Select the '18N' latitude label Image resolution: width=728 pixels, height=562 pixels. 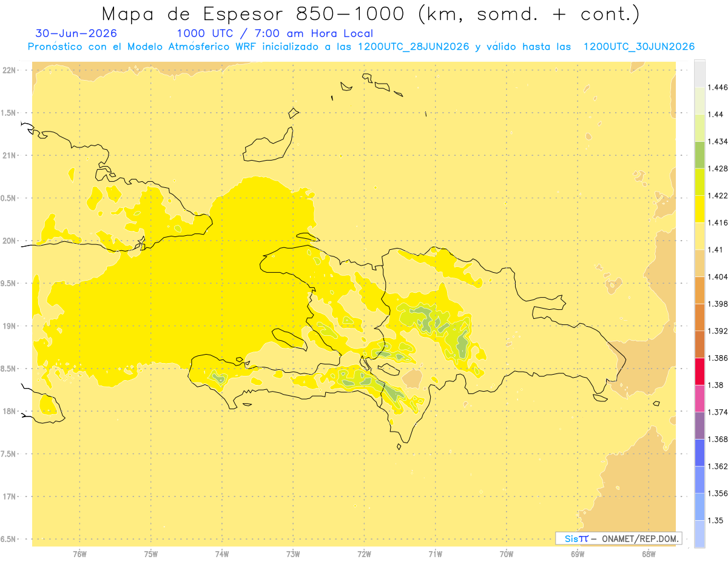click(10, 411)
